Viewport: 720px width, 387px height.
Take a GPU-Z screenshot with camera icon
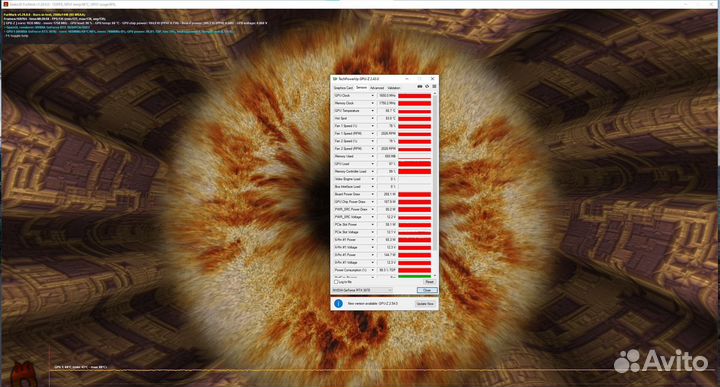point(419,87)
